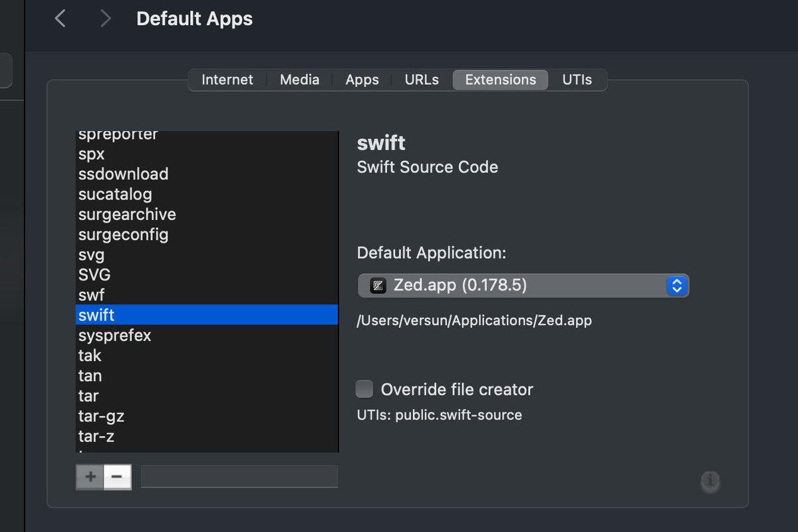Select lowercase svg extension row
The width and height of the screenshot is (798, 532).
pos(207,255)
